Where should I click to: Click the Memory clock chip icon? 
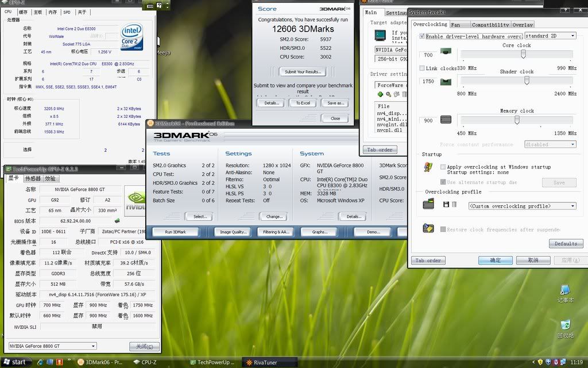[446, 120]
